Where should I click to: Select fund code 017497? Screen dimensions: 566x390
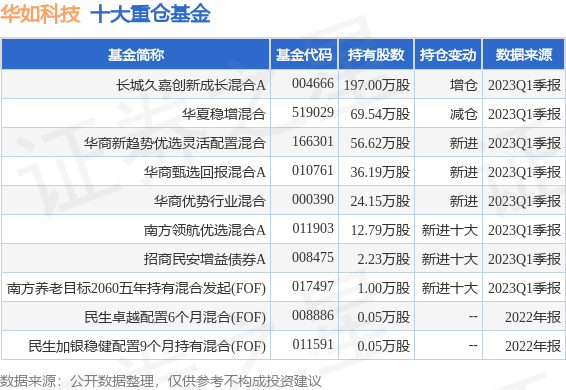point(313,286)
